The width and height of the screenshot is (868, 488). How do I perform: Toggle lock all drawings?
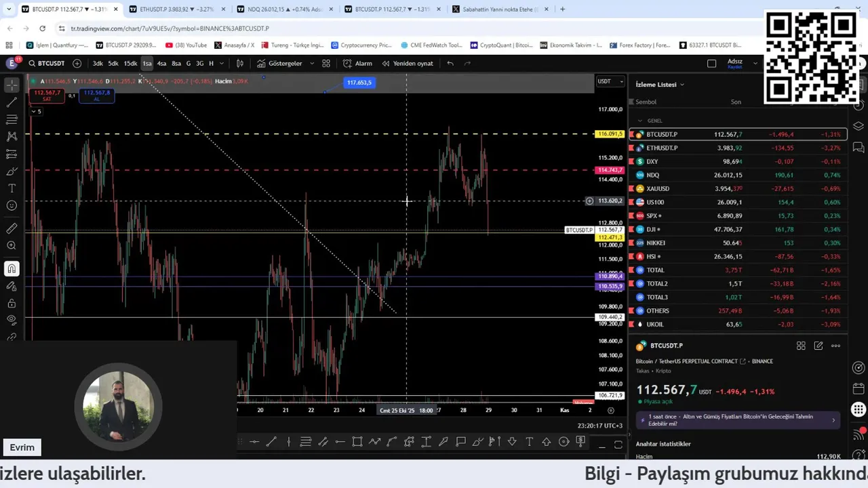click(12, 303)
